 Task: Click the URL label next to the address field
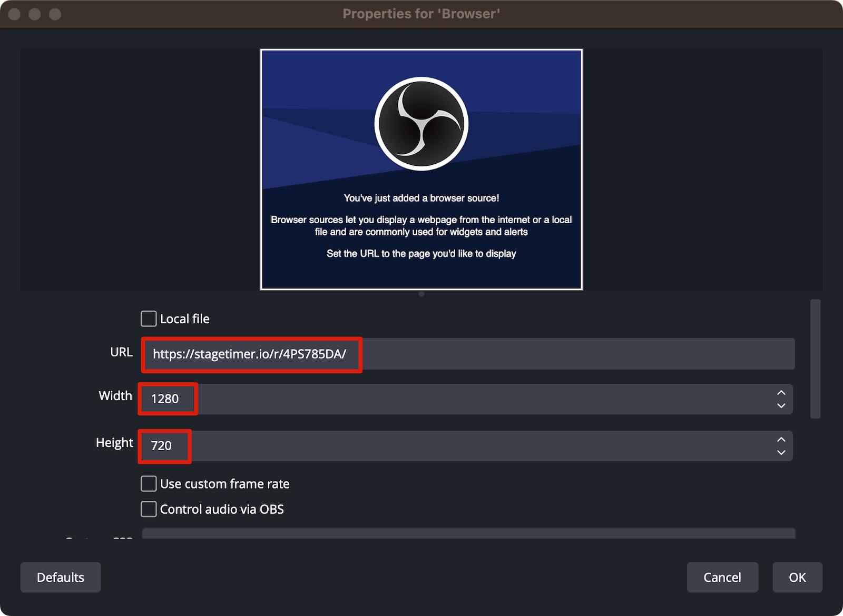coord(121,352)
